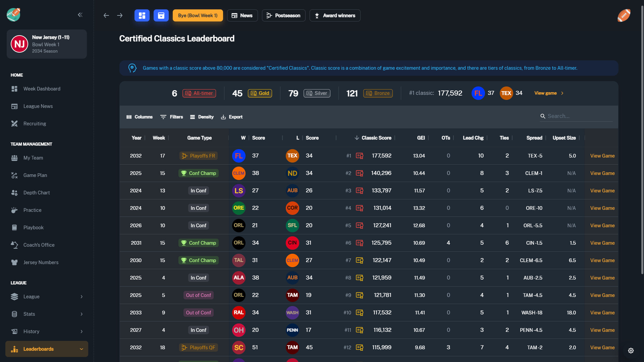This screenshot has width=644, height=362.
Task: Open the Practice screen
Action: click(x=32, y=210)
